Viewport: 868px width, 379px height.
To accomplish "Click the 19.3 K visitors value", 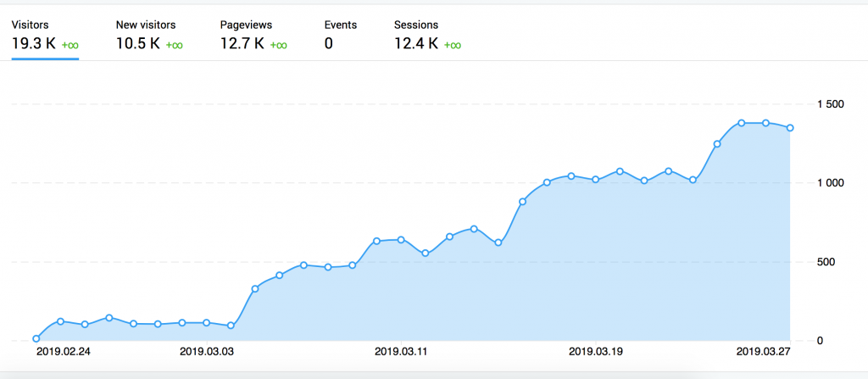I will coord(34,43).
